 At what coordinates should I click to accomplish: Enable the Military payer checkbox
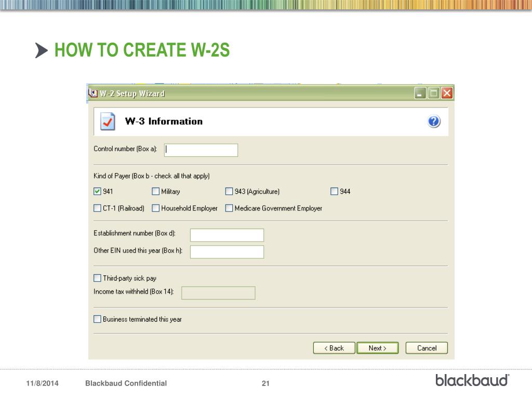coord(156,191)
